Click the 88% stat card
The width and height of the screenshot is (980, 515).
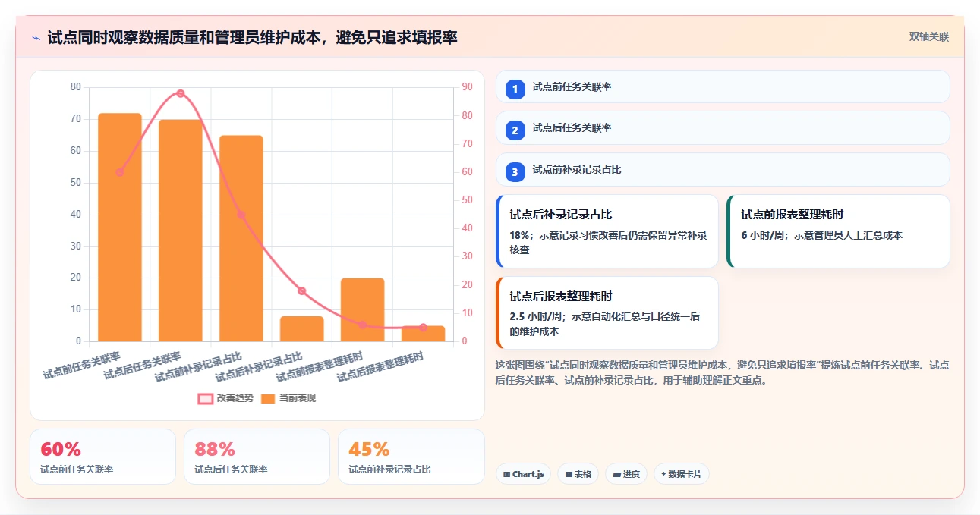[x=257, y=457]
